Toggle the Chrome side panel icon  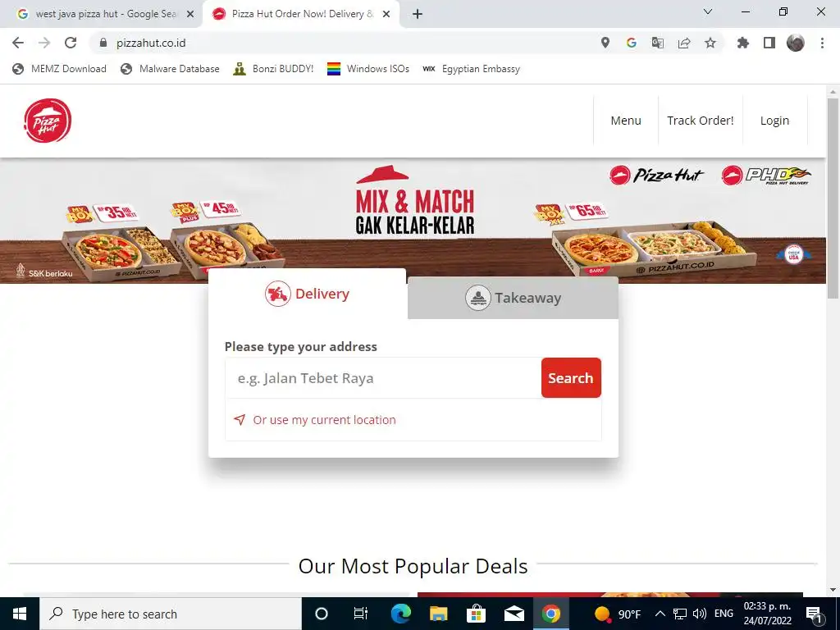[x=769, y=43]
